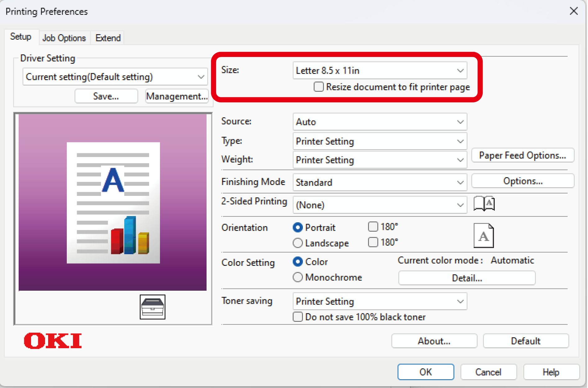Expand the Toner saving dropdown
Viewport: 588px width, 388px height.
[380, 301]
